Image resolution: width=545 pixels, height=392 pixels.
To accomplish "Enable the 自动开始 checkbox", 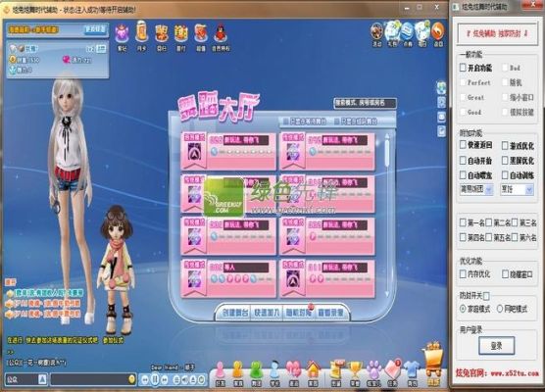I will point(463,160).
